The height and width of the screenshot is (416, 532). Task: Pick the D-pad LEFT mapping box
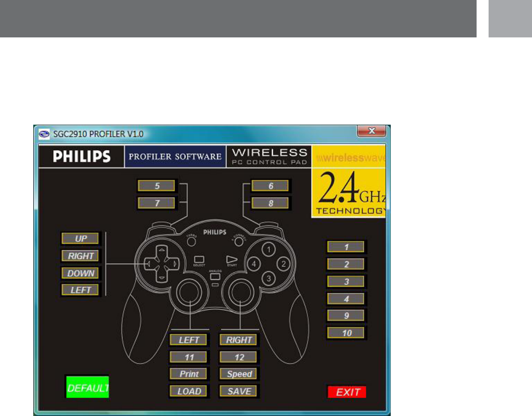pyautogui.click(x=80, y=290)
